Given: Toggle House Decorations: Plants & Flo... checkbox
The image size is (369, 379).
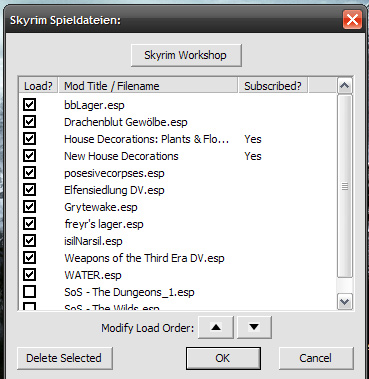Looking at the screenshot, I should point(29,139).
